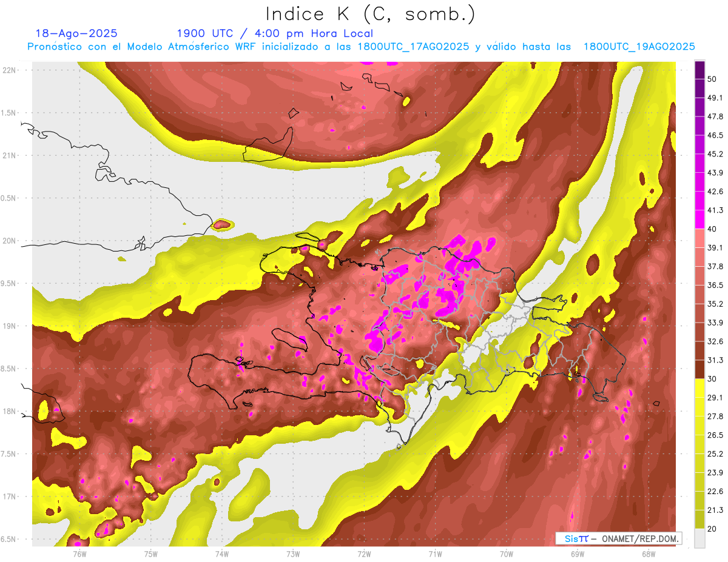Viewport: 728px width, 562px height.
Task: Click the 72W longitude label
Action: coord(364,554)
